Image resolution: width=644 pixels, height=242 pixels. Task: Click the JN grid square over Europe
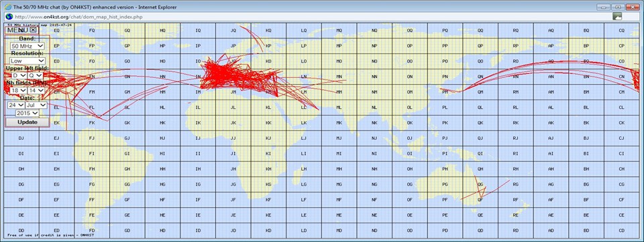[x=233, y=77]
